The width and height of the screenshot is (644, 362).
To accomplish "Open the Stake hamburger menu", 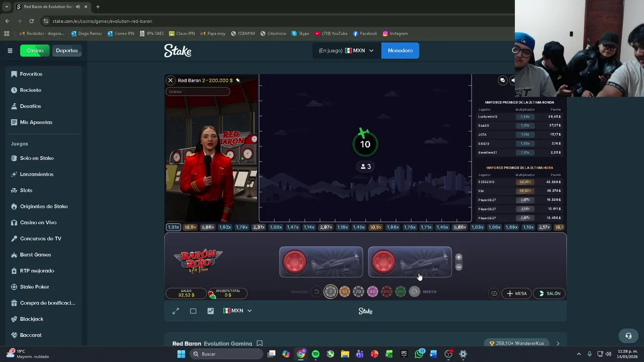I will tap(10, 50).
